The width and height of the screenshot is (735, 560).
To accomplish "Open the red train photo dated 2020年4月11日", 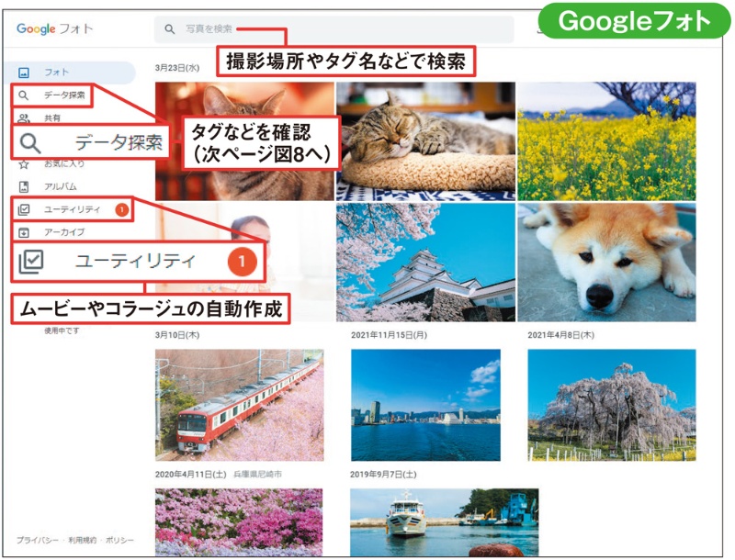I will (239, 404).
